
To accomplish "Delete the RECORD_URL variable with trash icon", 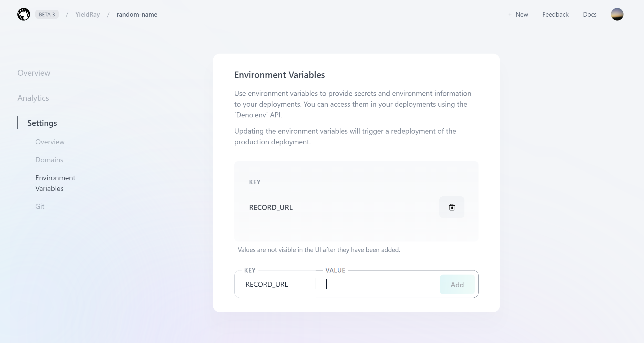I will click(x=452, y=207).
